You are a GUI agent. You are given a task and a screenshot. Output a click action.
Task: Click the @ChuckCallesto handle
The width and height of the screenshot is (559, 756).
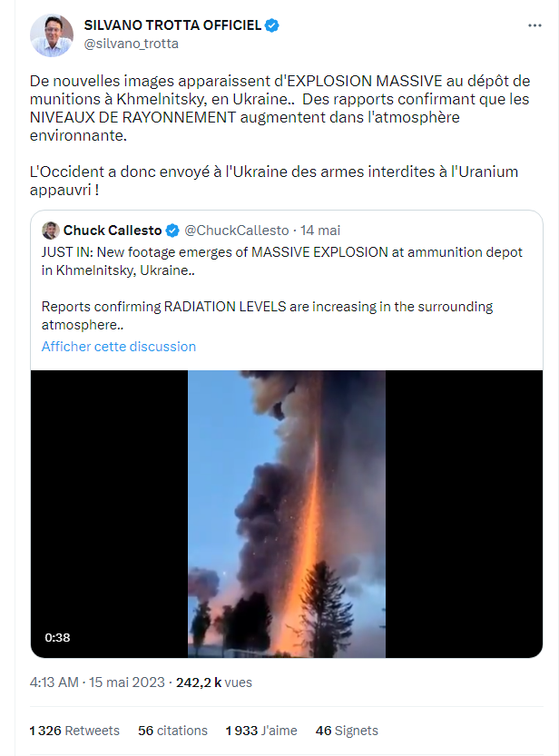click(236, 231)
